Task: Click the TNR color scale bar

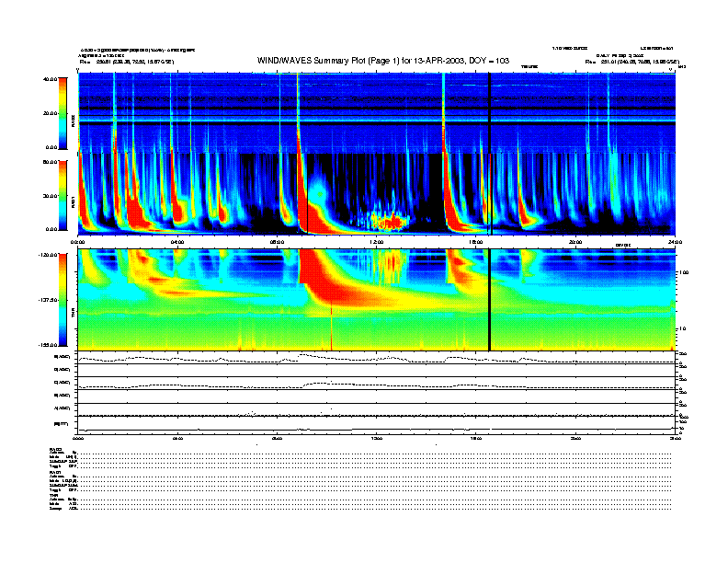Action: pyautogui.click(x=63, y=300)
